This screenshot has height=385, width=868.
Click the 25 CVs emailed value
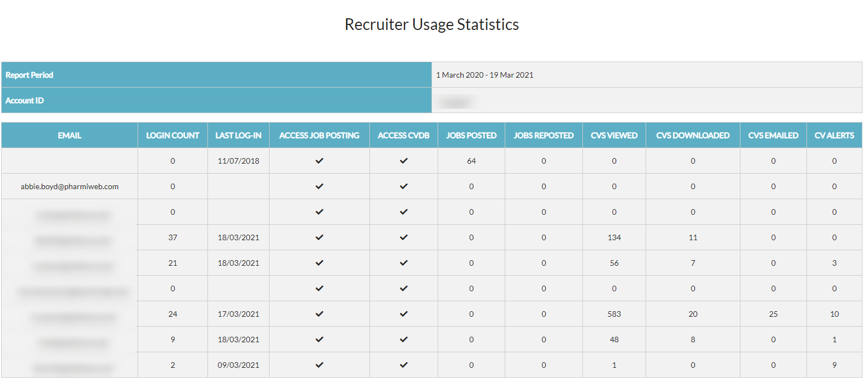pyautogui.click(x=773, y=314)
